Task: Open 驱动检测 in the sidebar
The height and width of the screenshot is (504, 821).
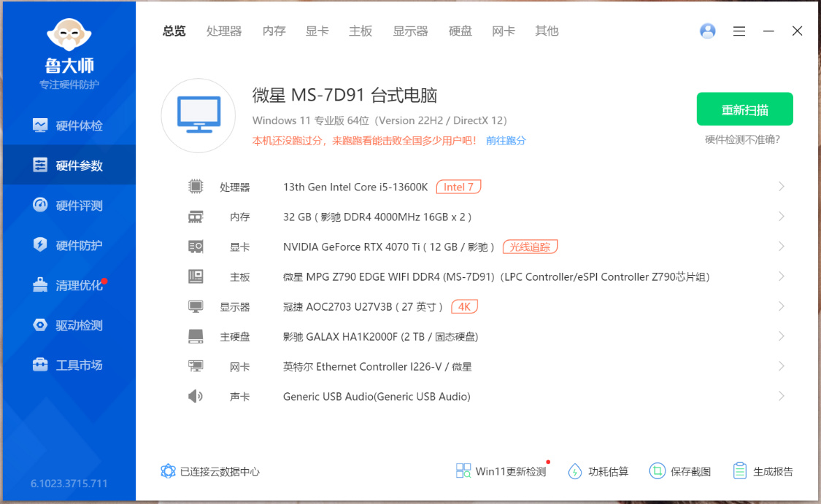Action: point(69,325)
